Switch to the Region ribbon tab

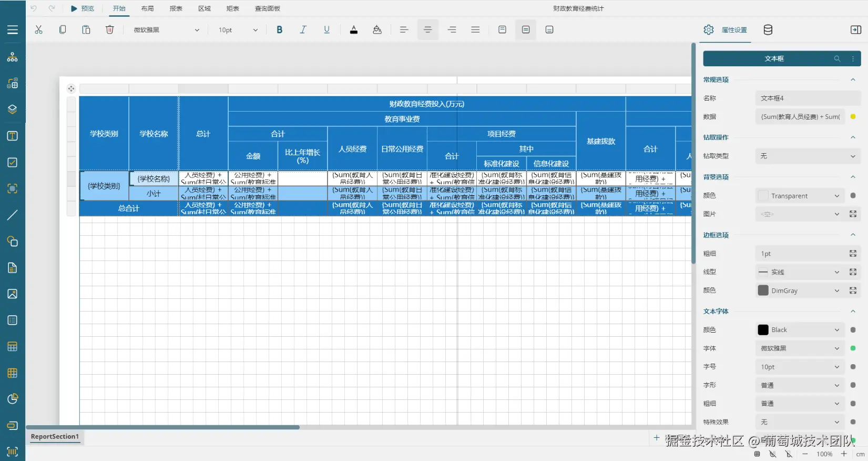[205, 8]
